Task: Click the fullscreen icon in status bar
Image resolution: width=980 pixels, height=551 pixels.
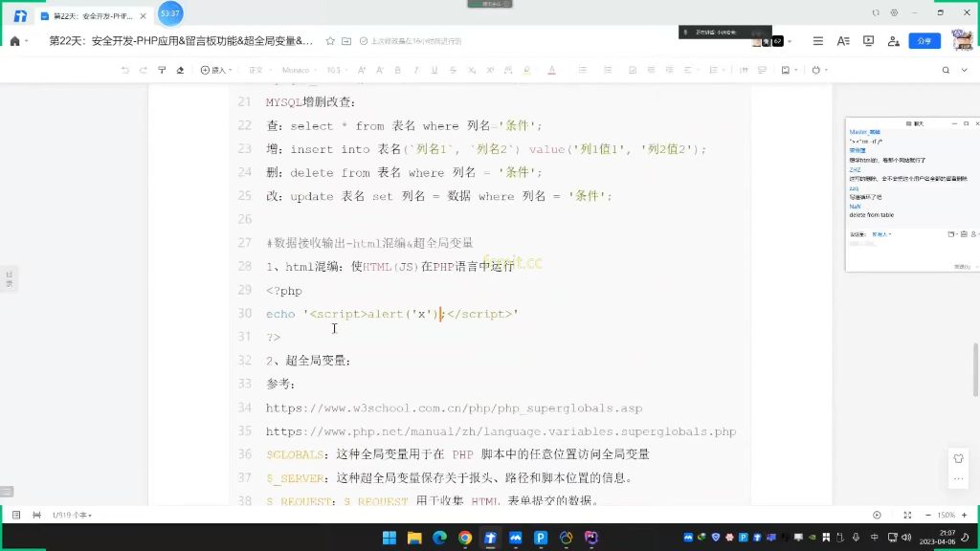Action: [907, 515]
